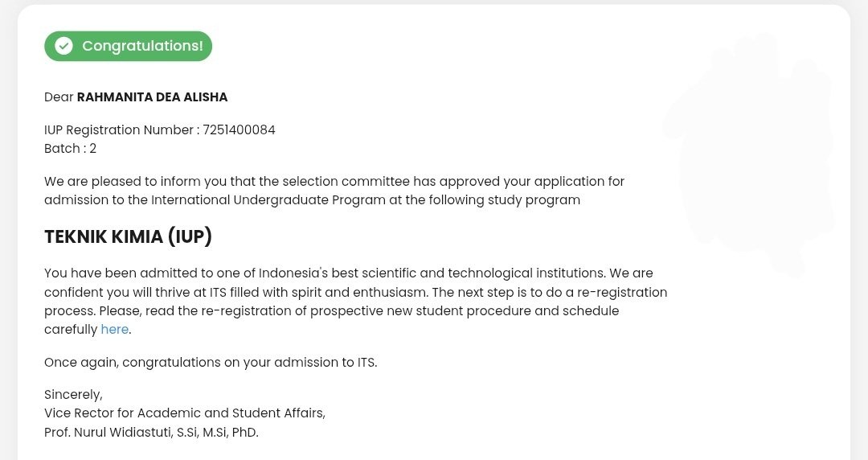Click the selection committee approval sentence
The width and height of the screenshot is (868, 460).
pyautogui.click(x=334, y=191)
